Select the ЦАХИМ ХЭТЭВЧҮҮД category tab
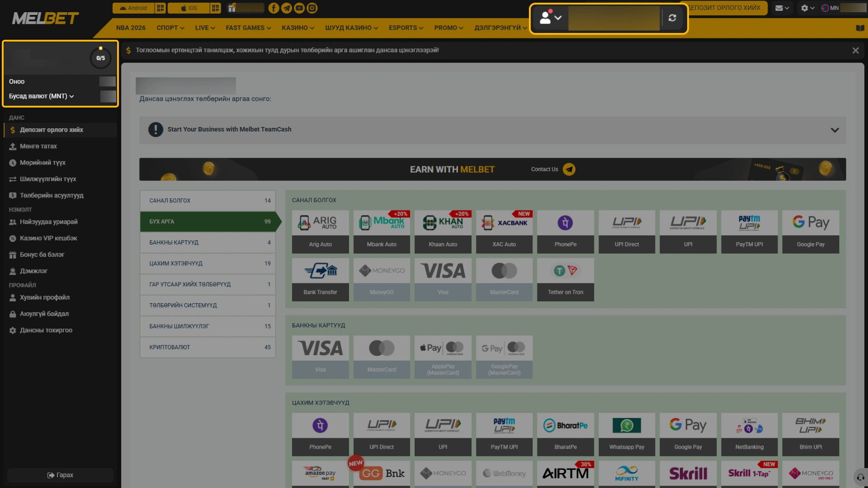The width and height of the screenshot is (868, 488). pos(208,263)
